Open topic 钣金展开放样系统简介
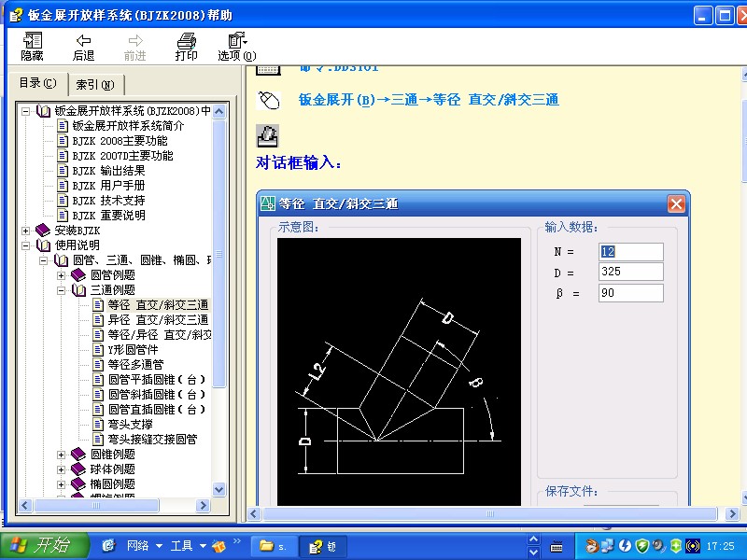Image resolution: width=747 pixels, height=560 pixels. pyautogui.click(x=128, y=126)
